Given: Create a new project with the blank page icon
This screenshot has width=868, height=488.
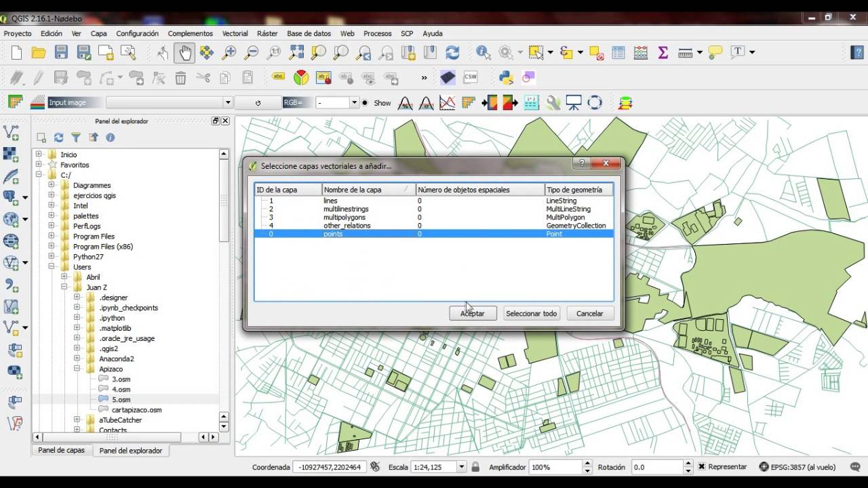Looking at the screenshot, I should pos(17,52).
